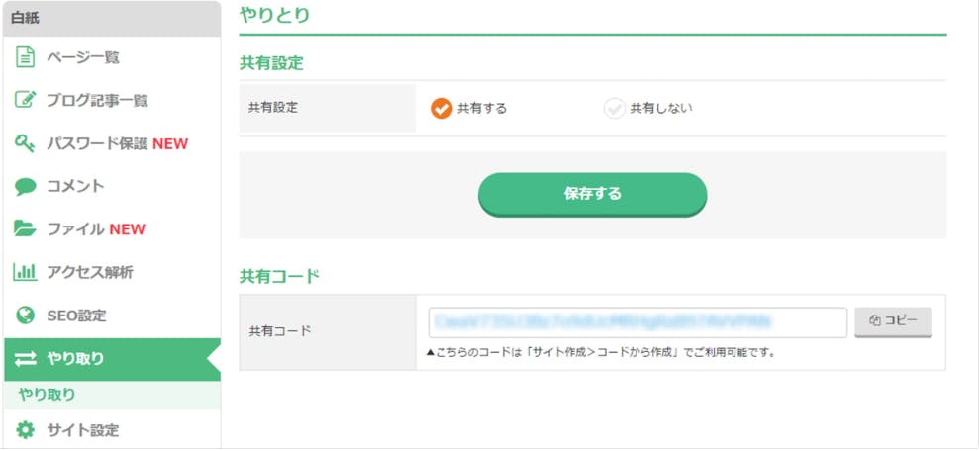Viewport: 980px width, 451px height.
Task: Select the 共有しない radio option
Action: (615, 109)
